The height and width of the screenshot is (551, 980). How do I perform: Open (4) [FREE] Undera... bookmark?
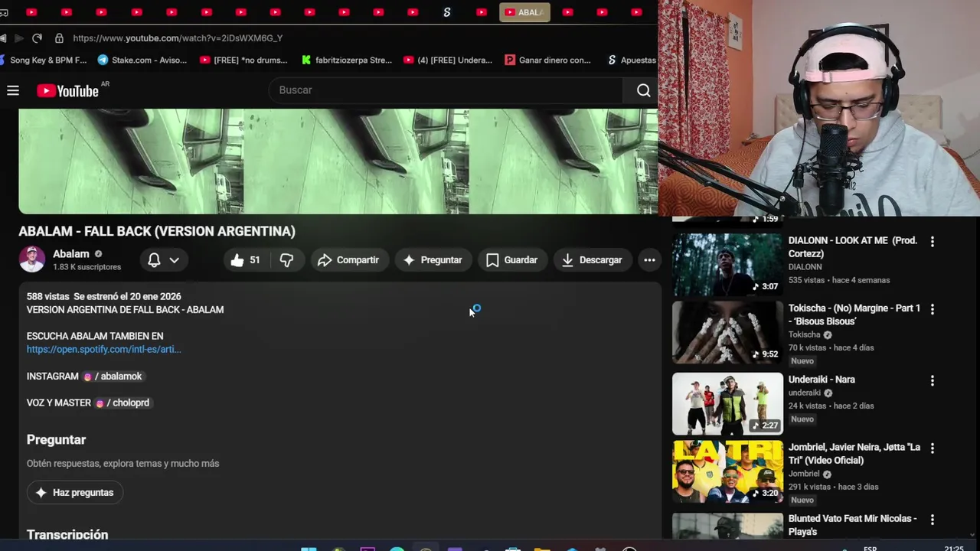(x=448, y=60)
